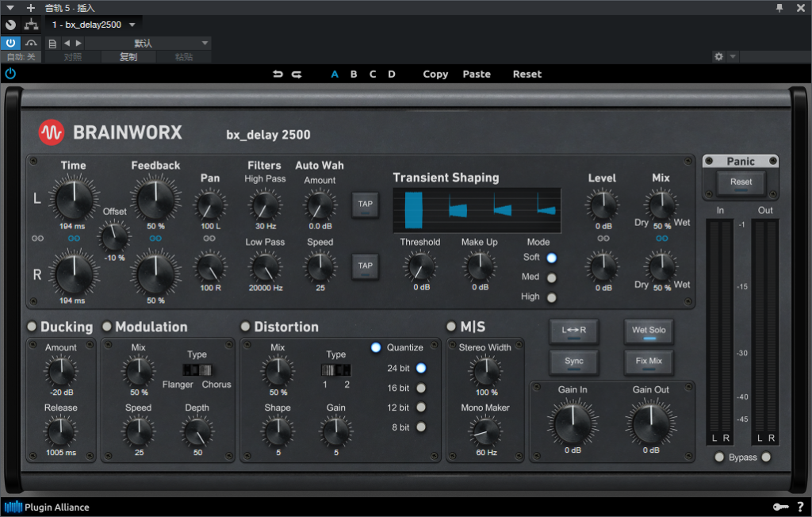812x517 pixels.
Task: Click the redo arrow in plugin toolbar
Action: (297, 75)
